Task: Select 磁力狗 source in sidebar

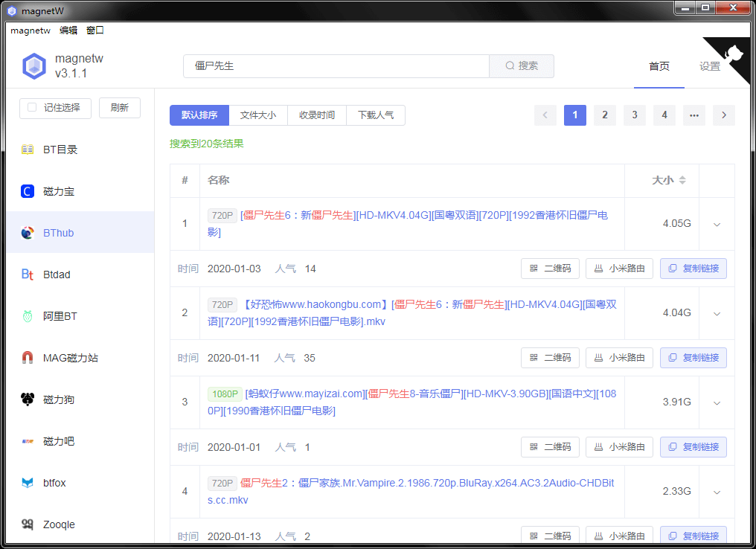Action: point(80,399)
